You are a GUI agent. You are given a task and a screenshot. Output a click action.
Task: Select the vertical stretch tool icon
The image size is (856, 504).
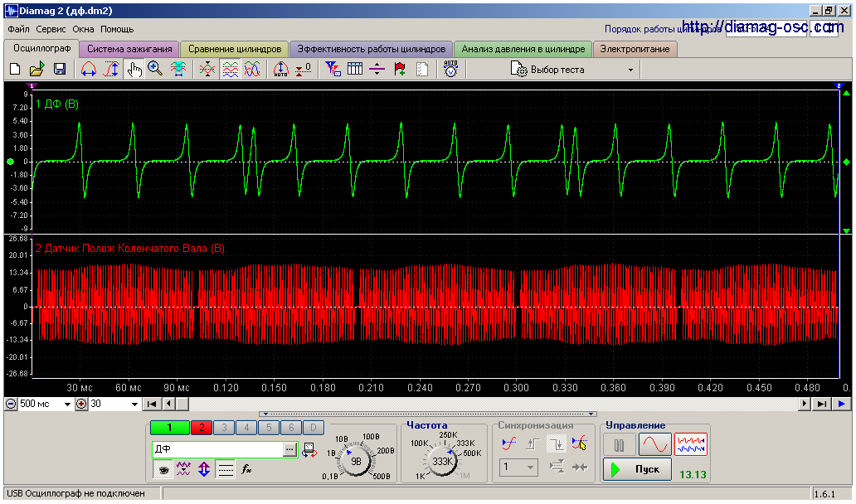tap(111, 70)
